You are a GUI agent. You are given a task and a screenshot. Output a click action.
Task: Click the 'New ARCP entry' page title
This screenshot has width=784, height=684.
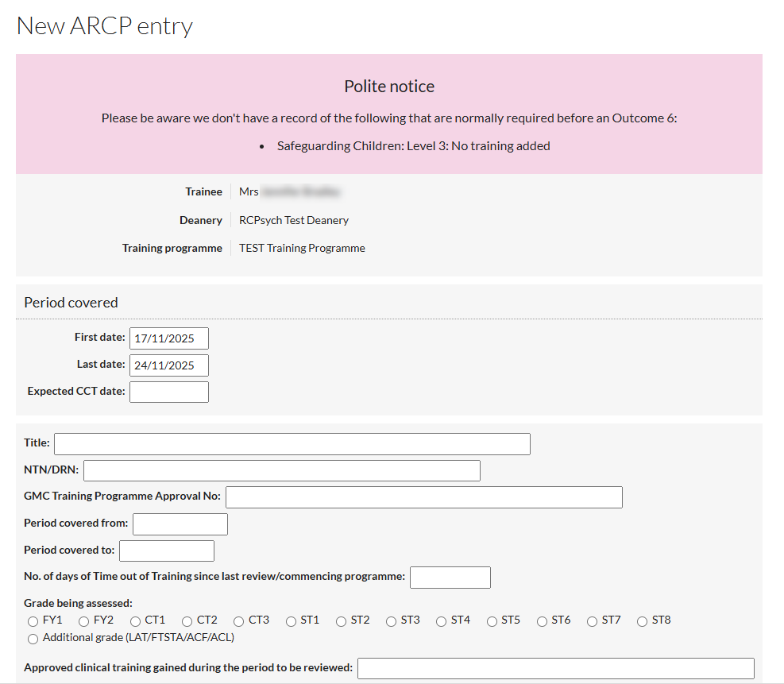(105, 26)
